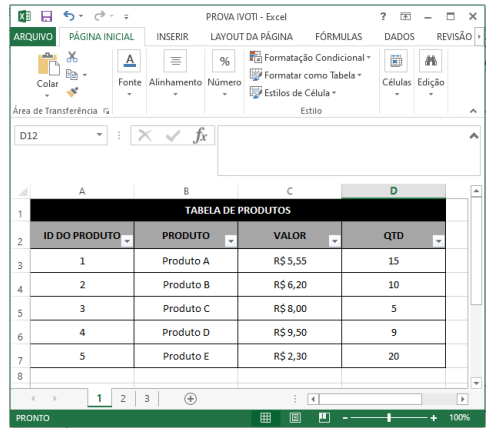Select cell containing Produto C

click(186, 308)
